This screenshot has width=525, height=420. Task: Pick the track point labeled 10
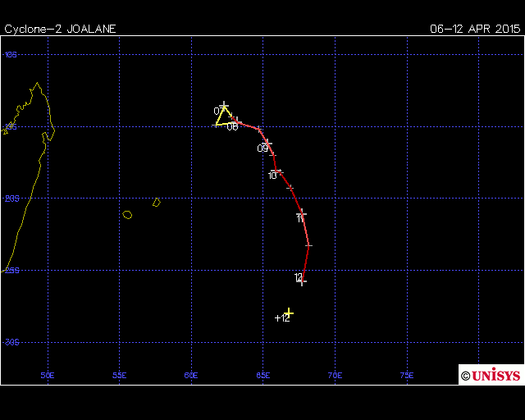[280, 171]
